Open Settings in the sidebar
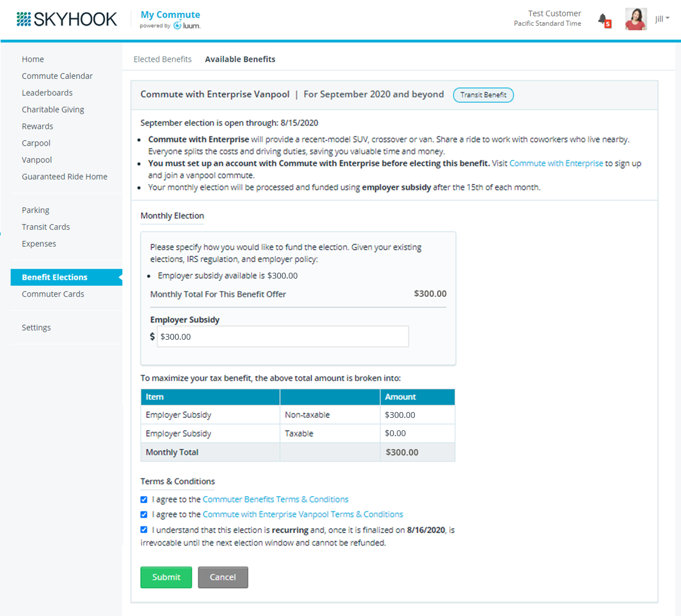 (x=36, y=327)
